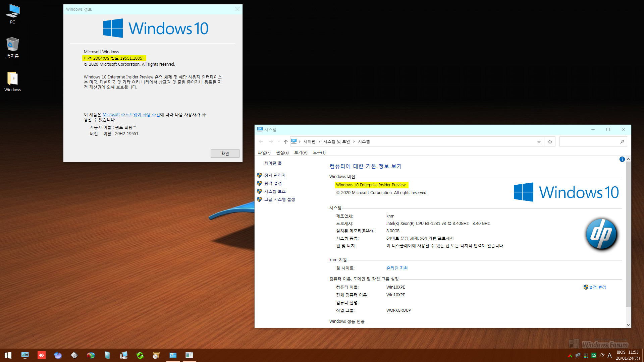644x362 pixels.
Task: Click the 시스템 및 보안 breadcrumb
Action: pyautogui.click(x=336, y=141)
